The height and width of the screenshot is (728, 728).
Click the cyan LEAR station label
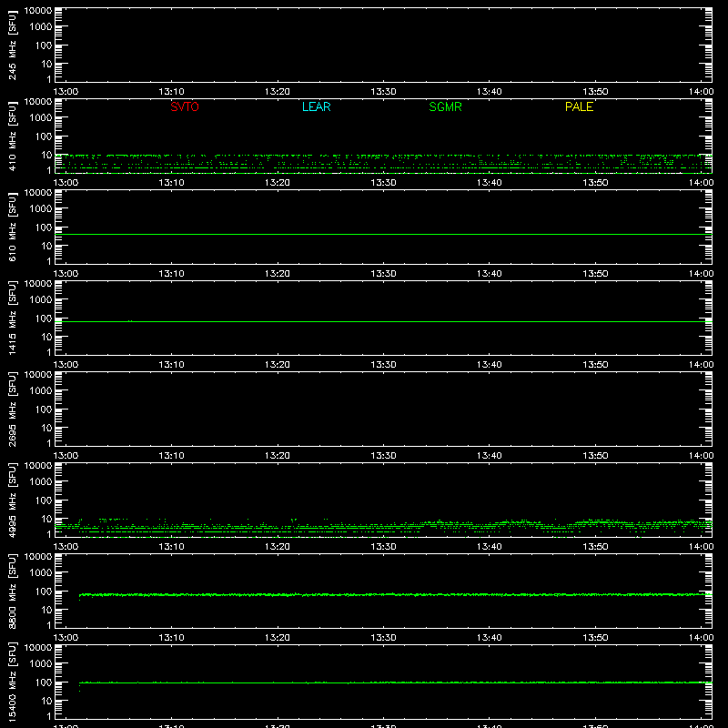click(316, 106)
